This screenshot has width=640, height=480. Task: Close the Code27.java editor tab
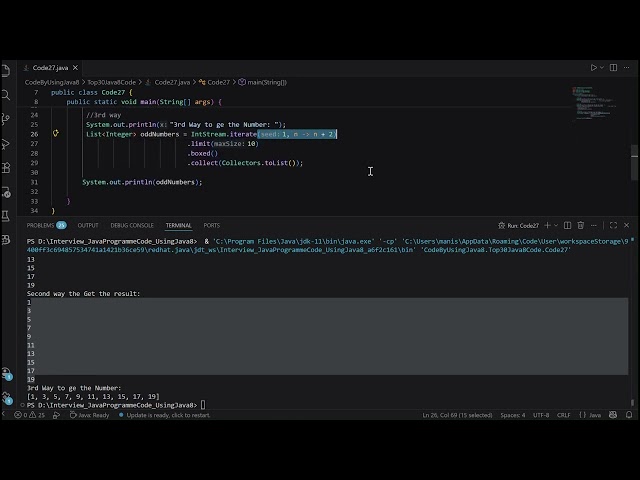tap(75, 68)
